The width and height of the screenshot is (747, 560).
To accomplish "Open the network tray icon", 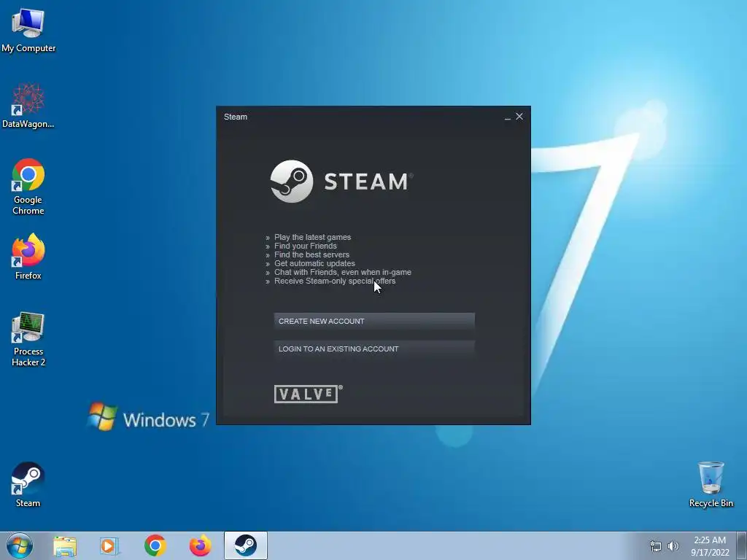I will point(656,546).
